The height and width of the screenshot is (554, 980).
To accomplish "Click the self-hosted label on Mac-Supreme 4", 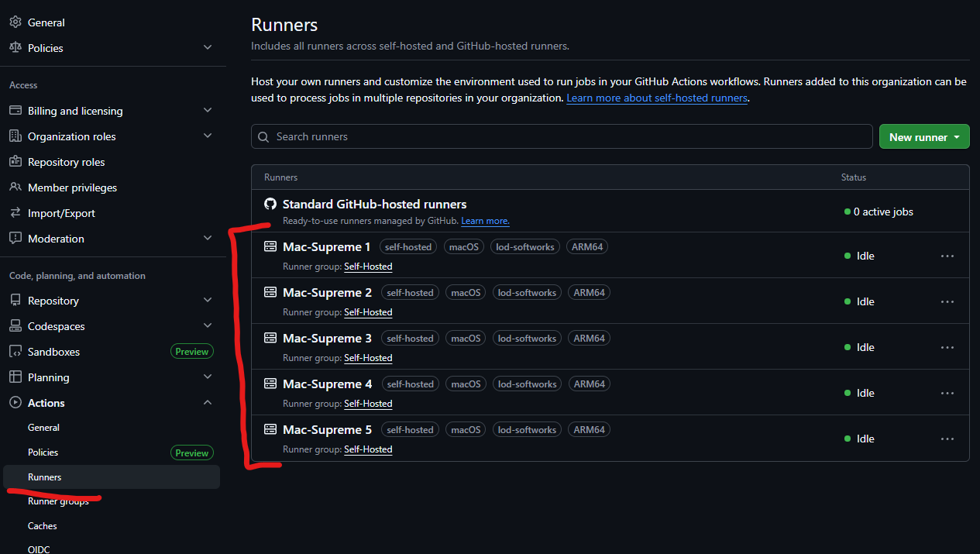I will (411, 384).
